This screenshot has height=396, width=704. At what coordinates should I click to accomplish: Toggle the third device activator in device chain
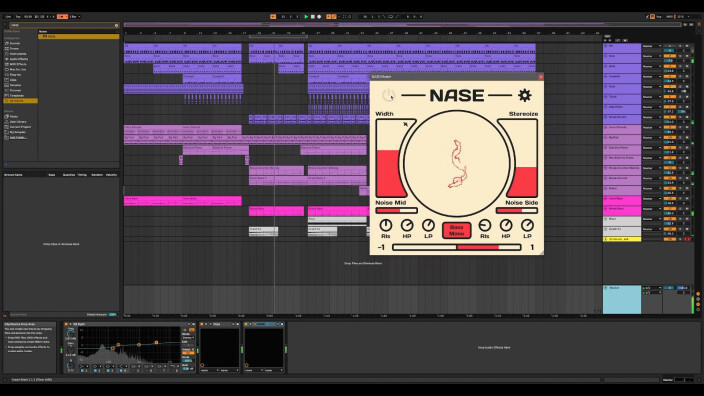point(246,324)
